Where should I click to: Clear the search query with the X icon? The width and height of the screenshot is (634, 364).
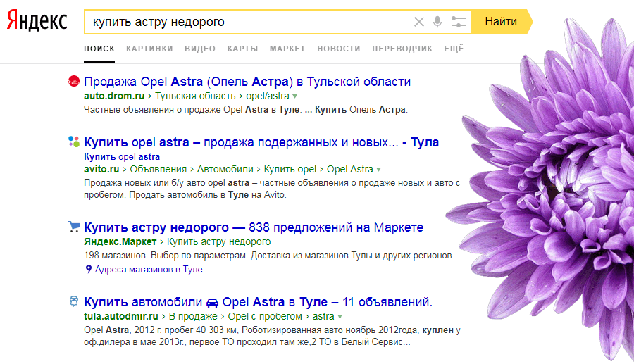[419, 22]
